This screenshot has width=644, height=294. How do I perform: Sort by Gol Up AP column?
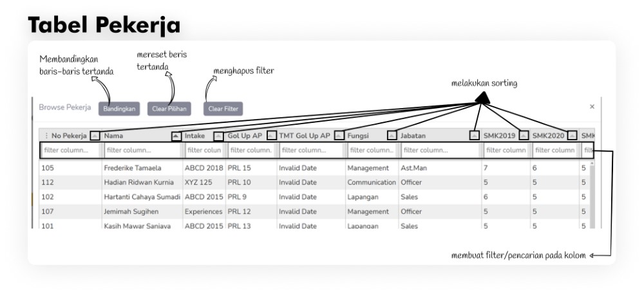tap(271, 136)
